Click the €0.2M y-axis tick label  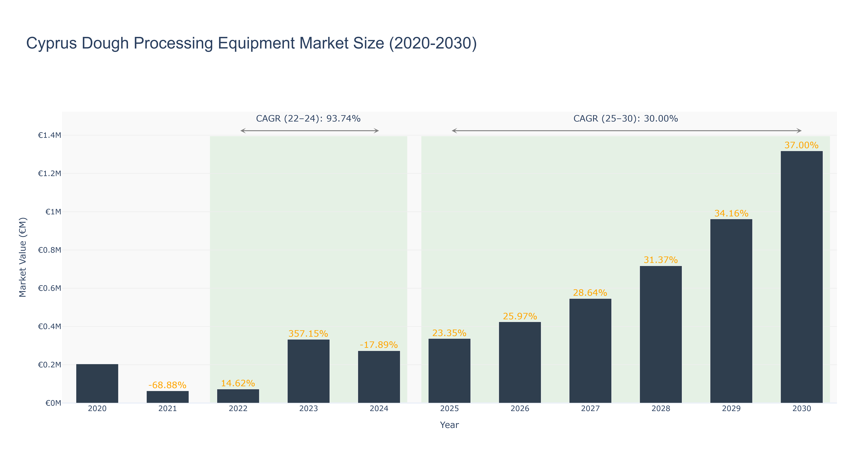pos(50,365)
